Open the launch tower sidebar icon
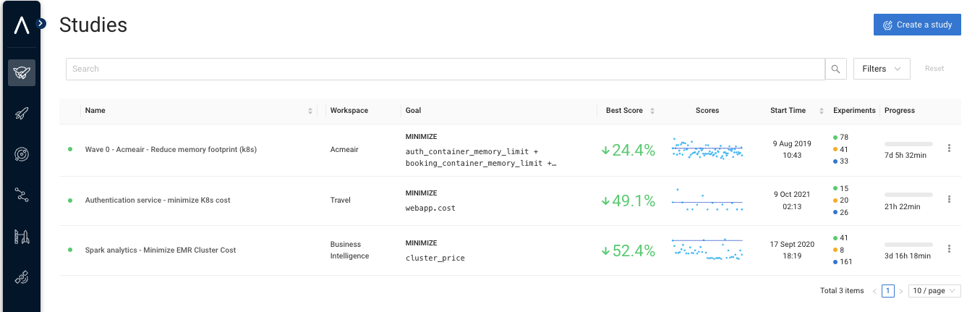The height and width of the screenshot is (312, 980). 22,235
